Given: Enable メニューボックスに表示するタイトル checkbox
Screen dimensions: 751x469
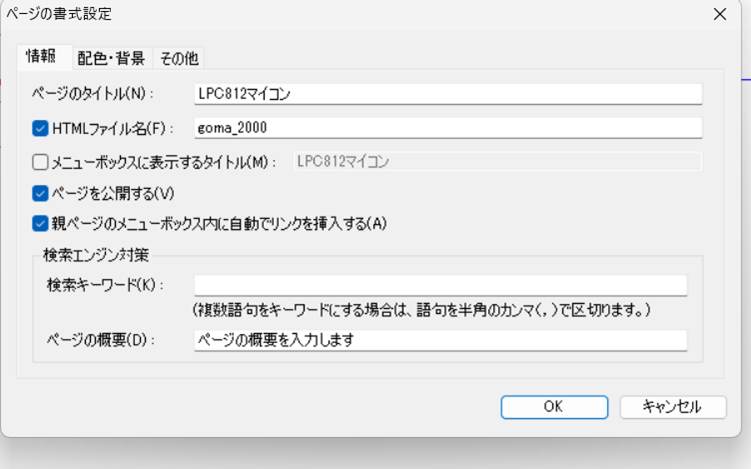Looking at the screenshot, I should (x=40, y=161).
